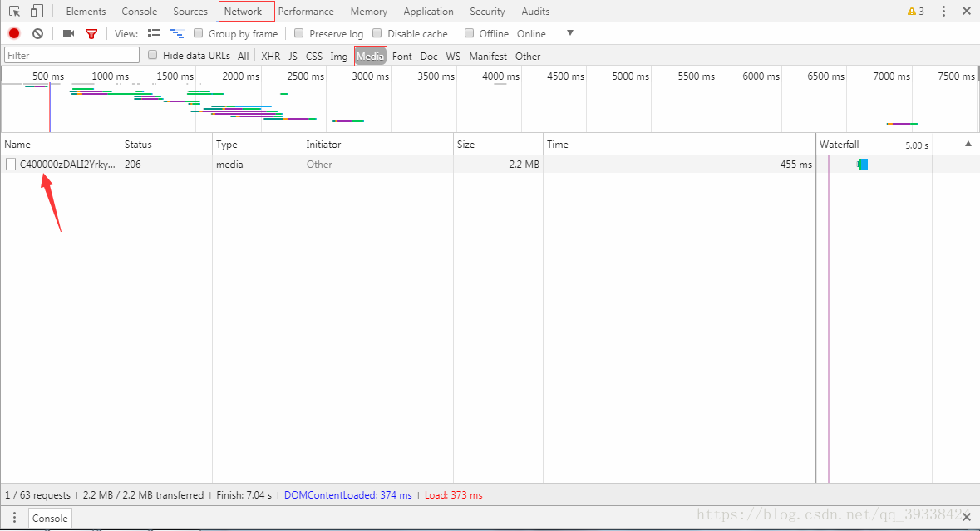Filter requests by CSS

pyautogui.click(x=313, y=57)
